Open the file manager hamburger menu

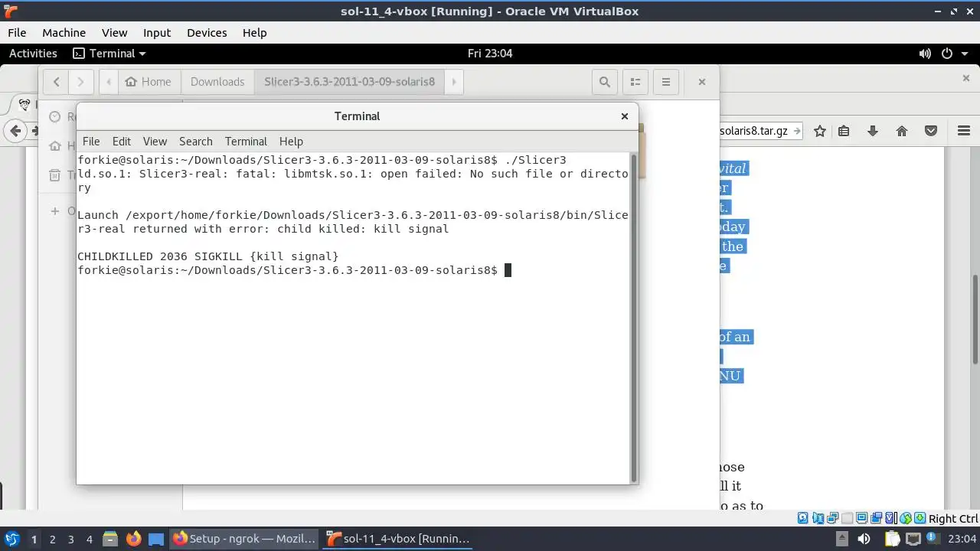[665, 82]
